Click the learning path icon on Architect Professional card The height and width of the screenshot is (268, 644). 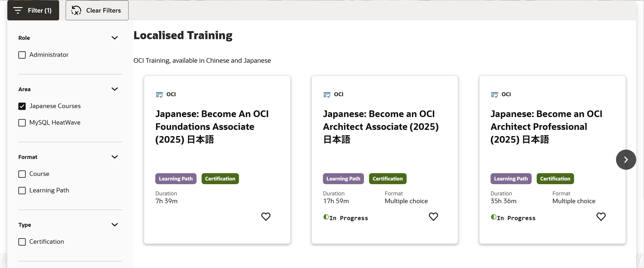494,95
